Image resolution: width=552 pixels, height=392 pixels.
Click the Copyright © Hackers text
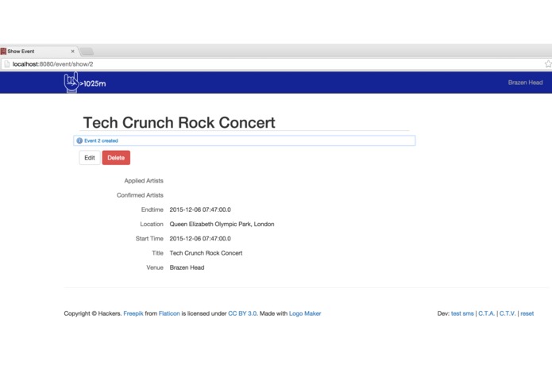(x=93, y=313)
